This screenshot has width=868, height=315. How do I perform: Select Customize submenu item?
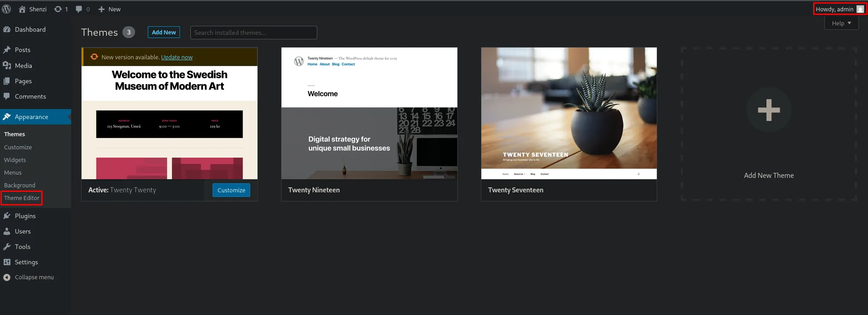[x=18, y=147]
